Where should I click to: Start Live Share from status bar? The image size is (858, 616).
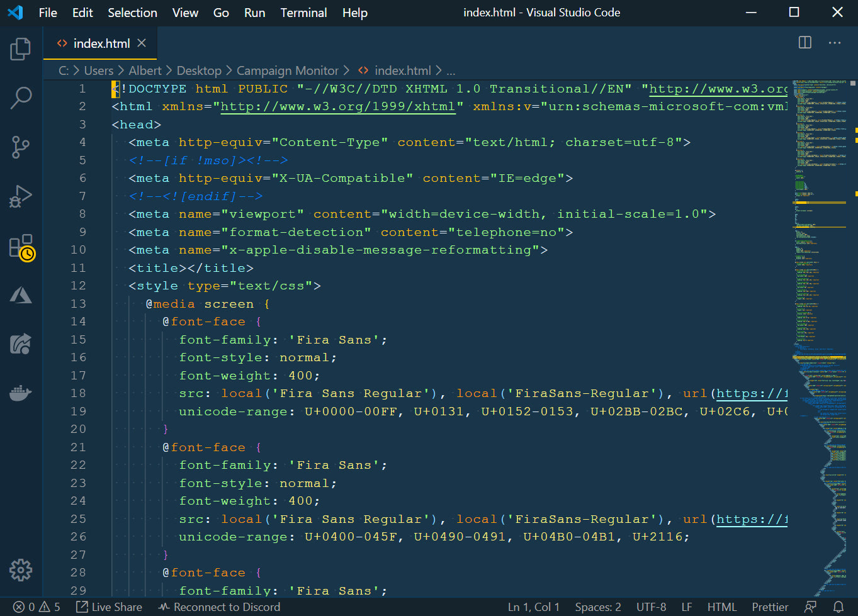tap(109, 607)
